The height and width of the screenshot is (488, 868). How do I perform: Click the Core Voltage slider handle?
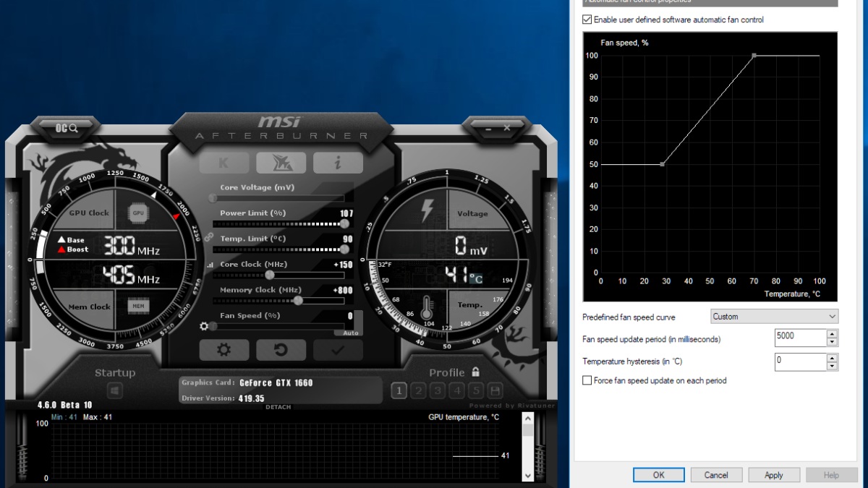(x=213, y=197)
